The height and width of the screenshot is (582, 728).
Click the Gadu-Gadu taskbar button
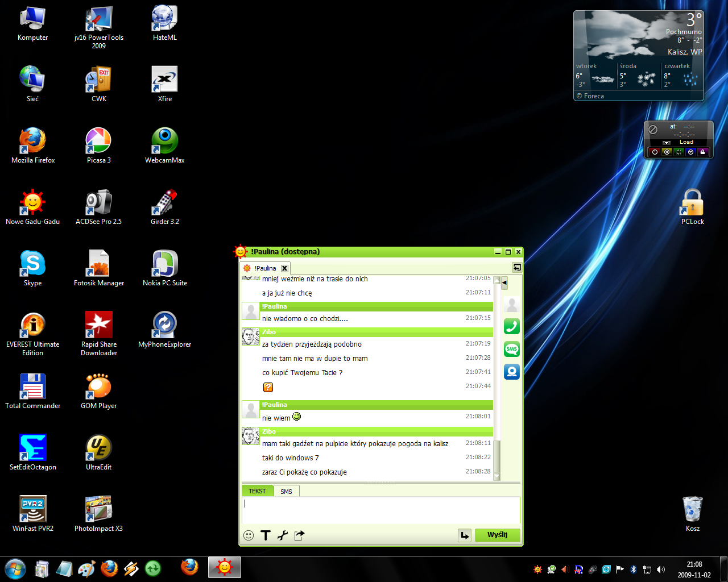click(x=225, y=567)
